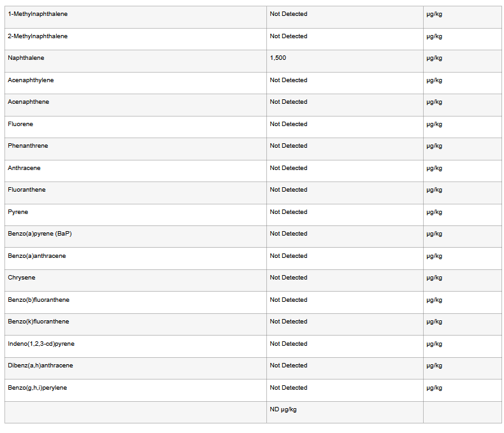Click Not Detected result for Benzo(a)anthracene

pyautogui.click(x=288, y=256)
